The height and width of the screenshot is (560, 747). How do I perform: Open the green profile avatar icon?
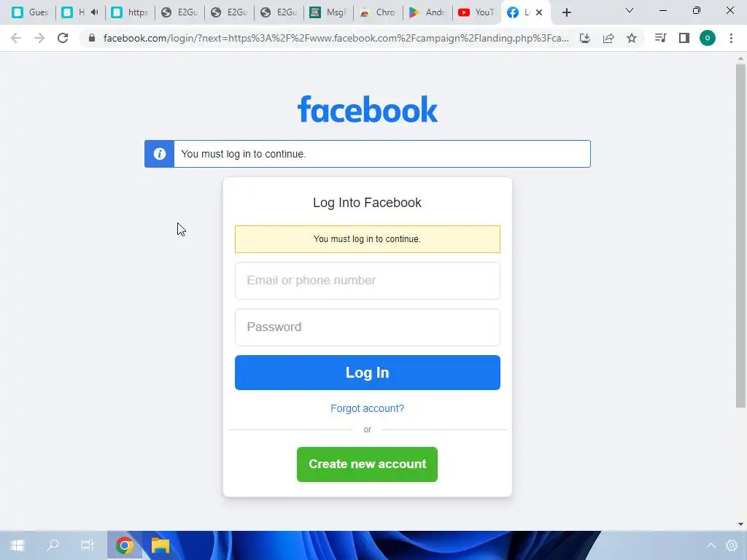[x=708, y=38]
